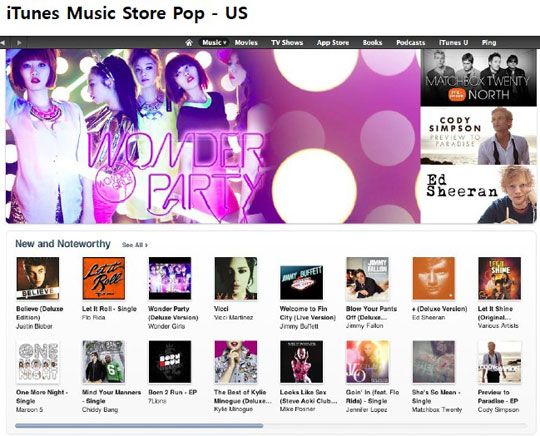Go to the iTunes Store home icon

189,43
